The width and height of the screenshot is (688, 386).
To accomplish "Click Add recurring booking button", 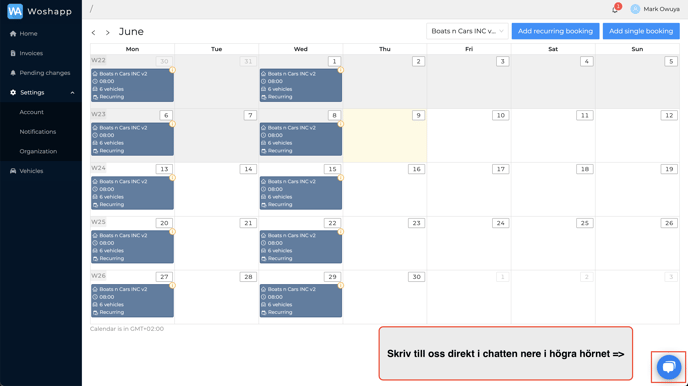I will click(555, 31).
